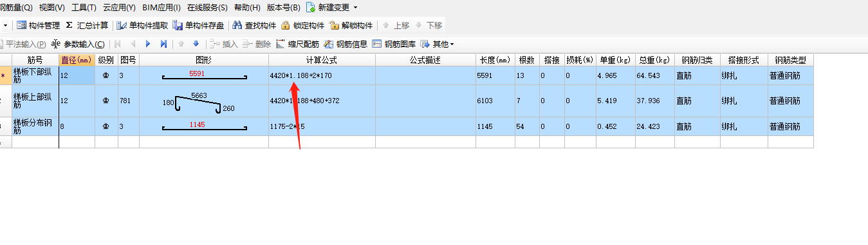The height and width of the screenshot is (245, 868).
Task: Open the leftmost toolbar dropdown arrow
Action: 6,26
